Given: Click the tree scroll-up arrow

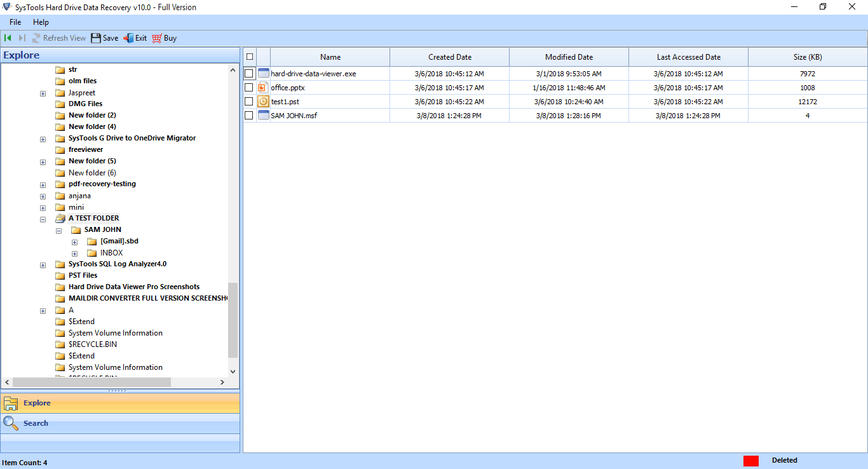Looking at the screenshot, I should 233,69.
